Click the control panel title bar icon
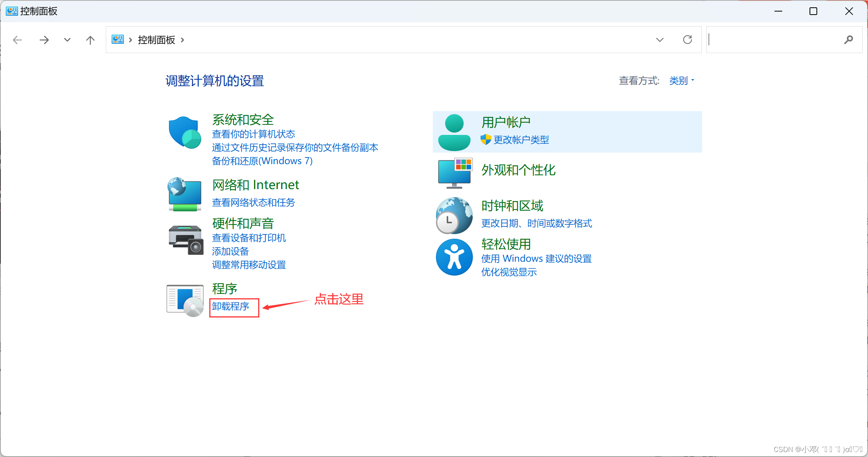868x457 pixels. point(12,11)
